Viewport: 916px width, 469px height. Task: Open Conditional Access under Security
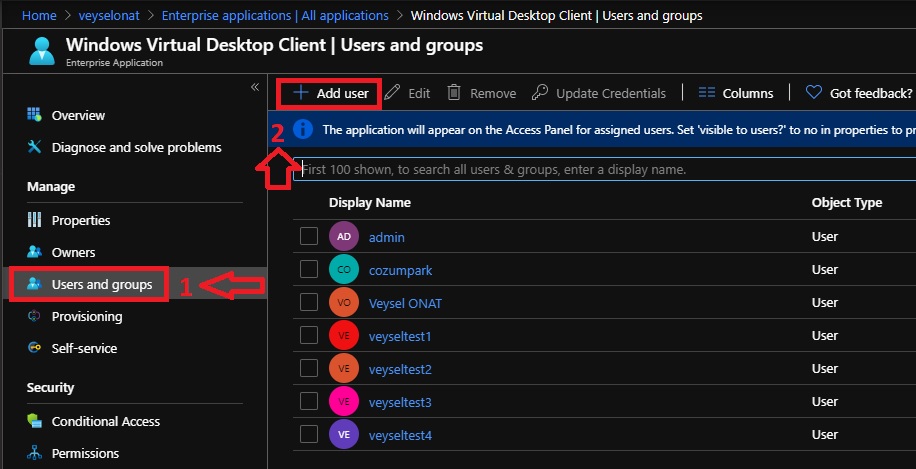tap(106, 421)
